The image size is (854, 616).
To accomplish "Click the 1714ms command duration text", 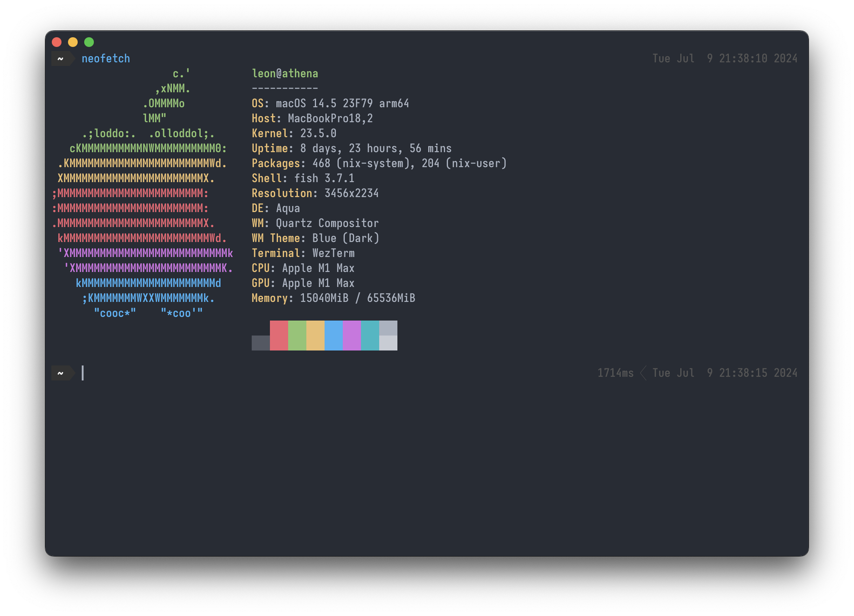I will pos(615,373).
